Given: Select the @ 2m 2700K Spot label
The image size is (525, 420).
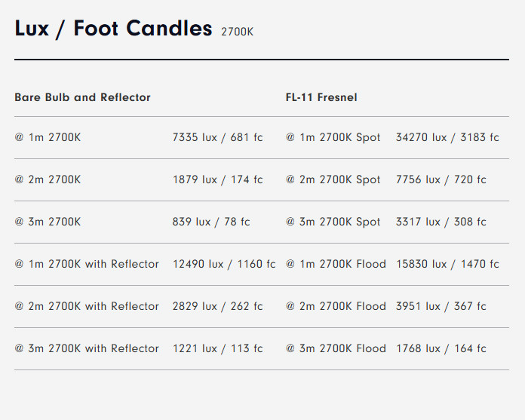Looking at the screenshot, I should click(333, 179).
